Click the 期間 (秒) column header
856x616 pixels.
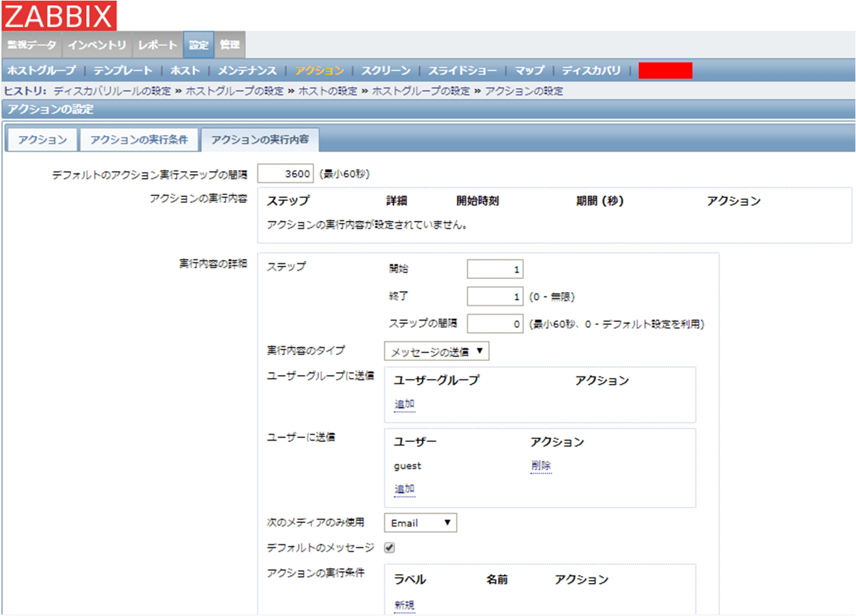pyautogui.click(x=600, y=201)
